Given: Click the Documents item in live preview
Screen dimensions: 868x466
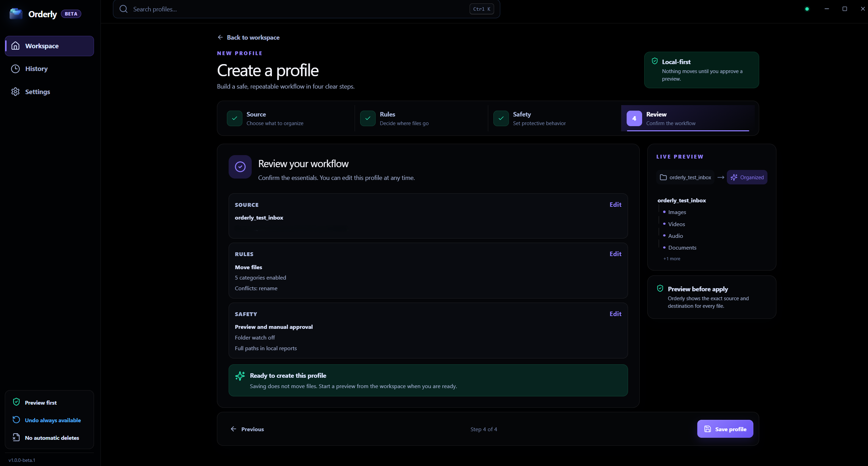Looking at the screenshot, I should pyautogui.click(x=682, y=247).
